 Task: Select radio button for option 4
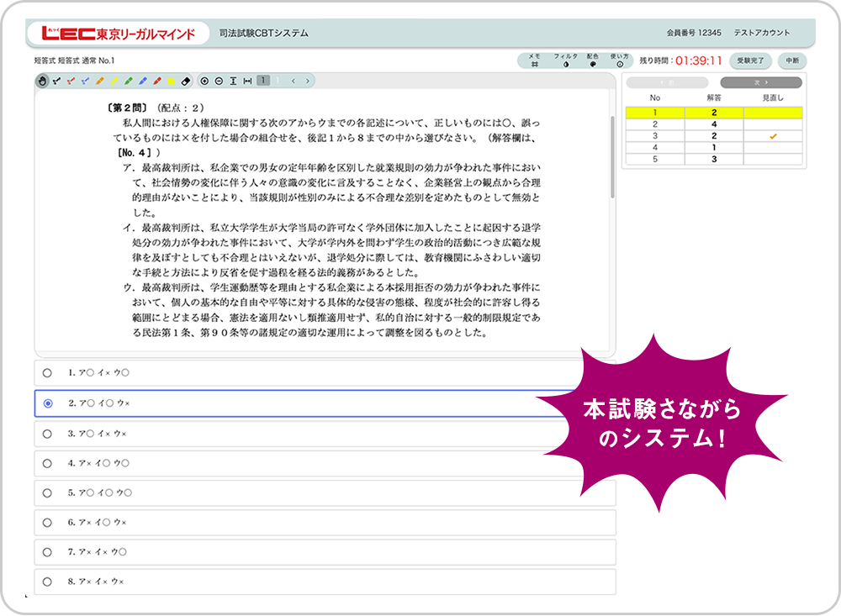click(47, 463)
